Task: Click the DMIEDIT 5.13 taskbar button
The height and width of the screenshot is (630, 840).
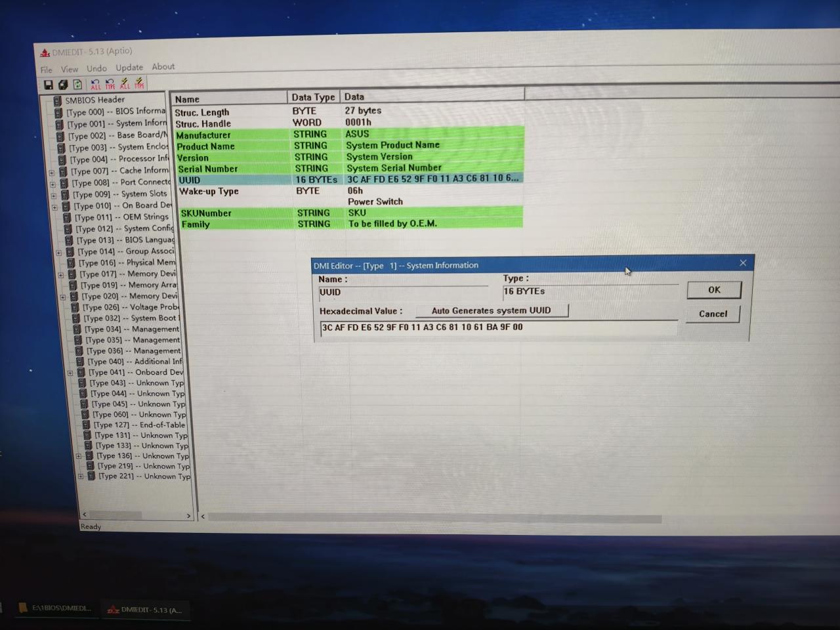Action: tap(145, 610)
